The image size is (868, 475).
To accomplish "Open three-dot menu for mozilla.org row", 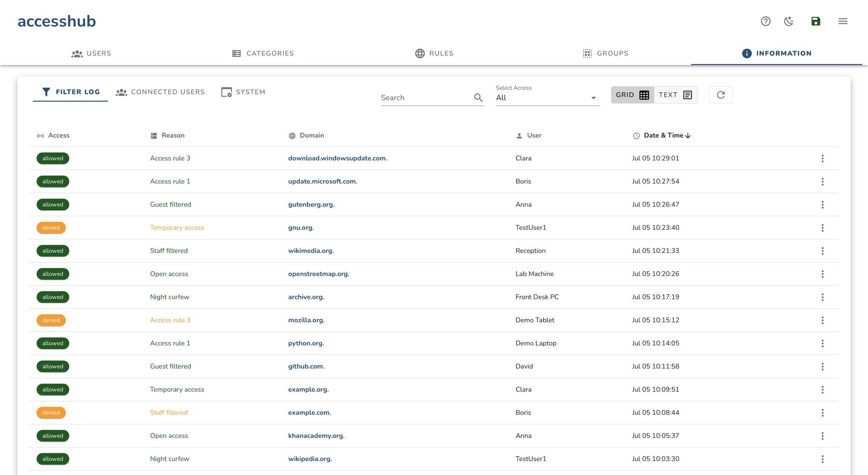I will [x=822, y=320].
